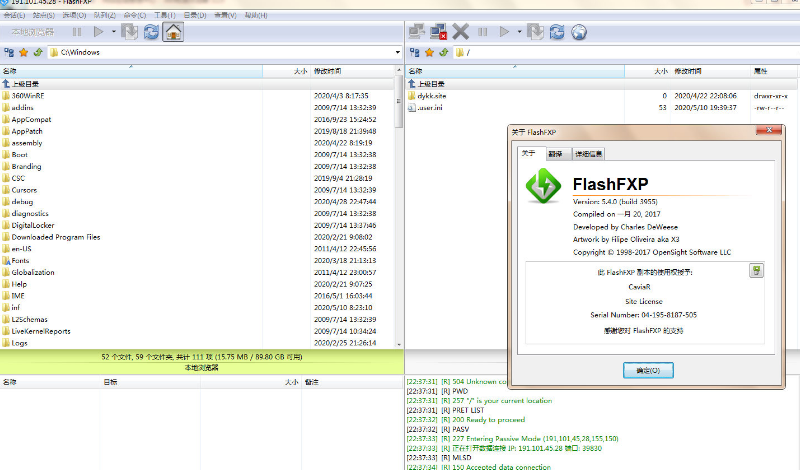Click the local file list scrollbar down arrow
The height and width of the screenshot is (470, 800).
pyautogui.click(x=399, y=344)
